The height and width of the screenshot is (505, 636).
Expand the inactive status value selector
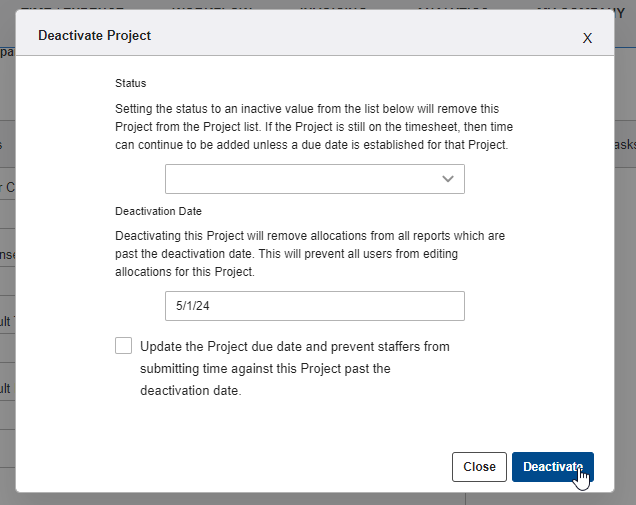click(x=314, y=179)
